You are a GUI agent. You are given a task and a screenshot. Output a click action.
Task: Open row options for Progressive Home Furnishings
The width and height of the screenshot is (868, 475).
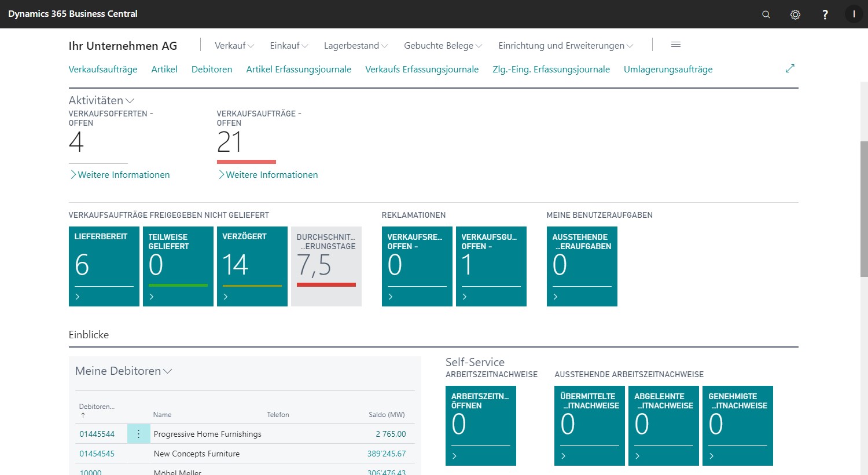tap(138, 434)
